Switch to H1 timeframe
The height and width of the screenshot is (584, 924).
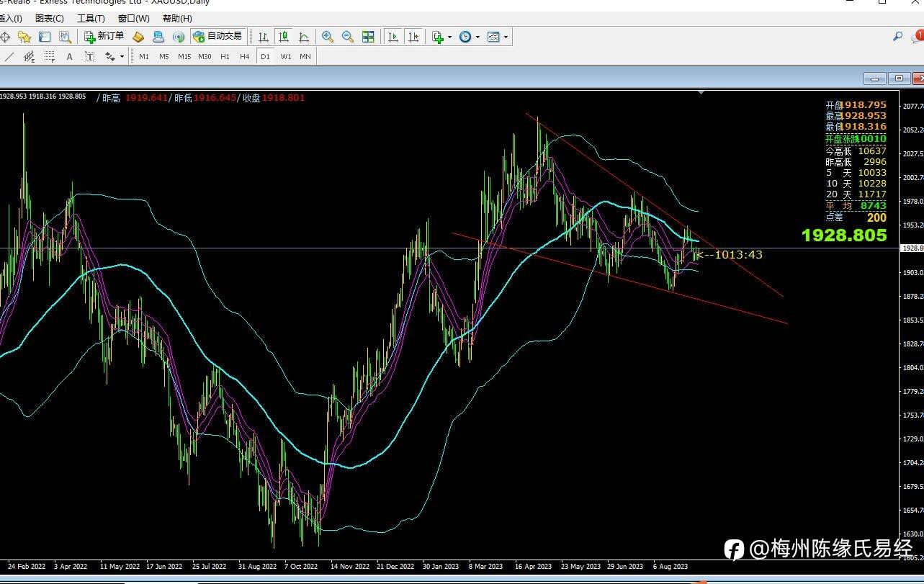225,56
